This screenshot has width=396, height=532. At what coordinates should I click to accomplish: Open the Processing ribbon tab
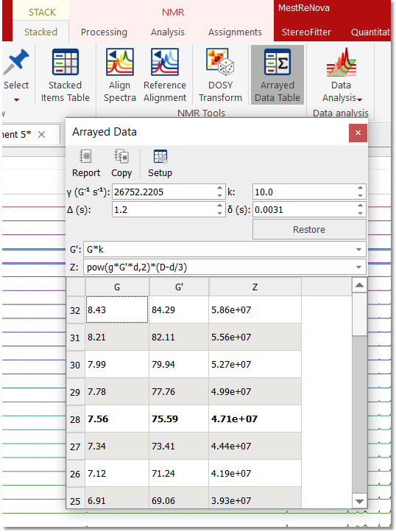coord(104,32)
